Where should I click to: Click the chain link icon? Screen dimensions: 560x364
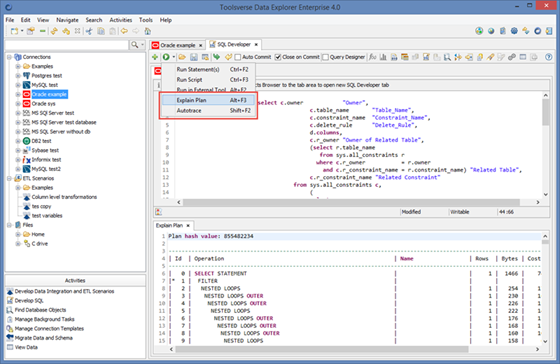[512, 57]
